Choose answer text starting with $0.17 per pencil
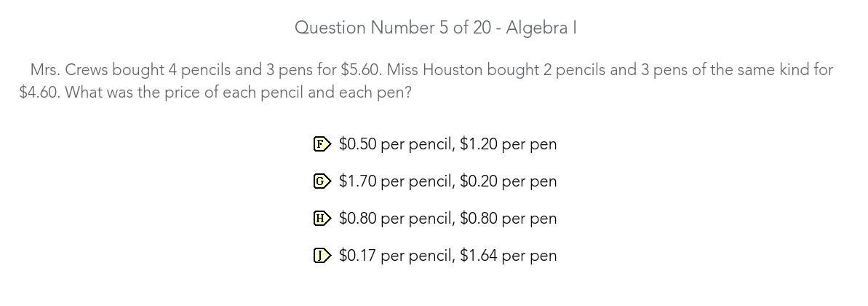This screenshot has height=306, width=868. 448,256
